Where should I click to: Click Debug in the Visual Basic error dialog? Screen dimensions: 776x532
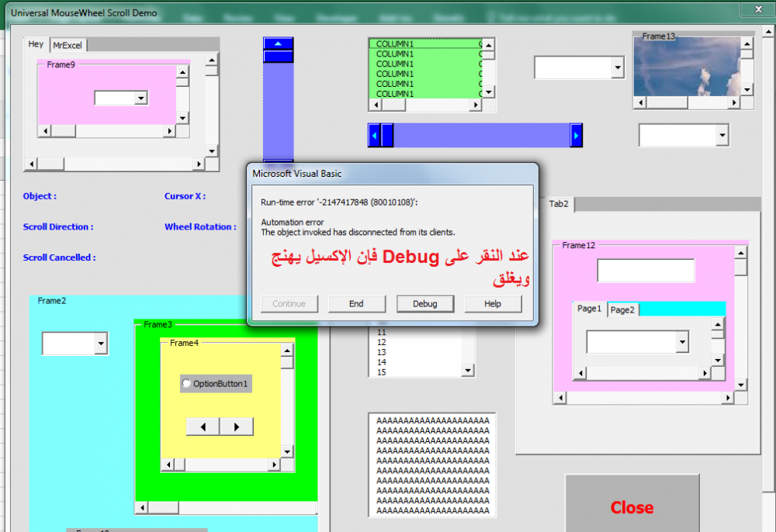(x=425, y=303)
